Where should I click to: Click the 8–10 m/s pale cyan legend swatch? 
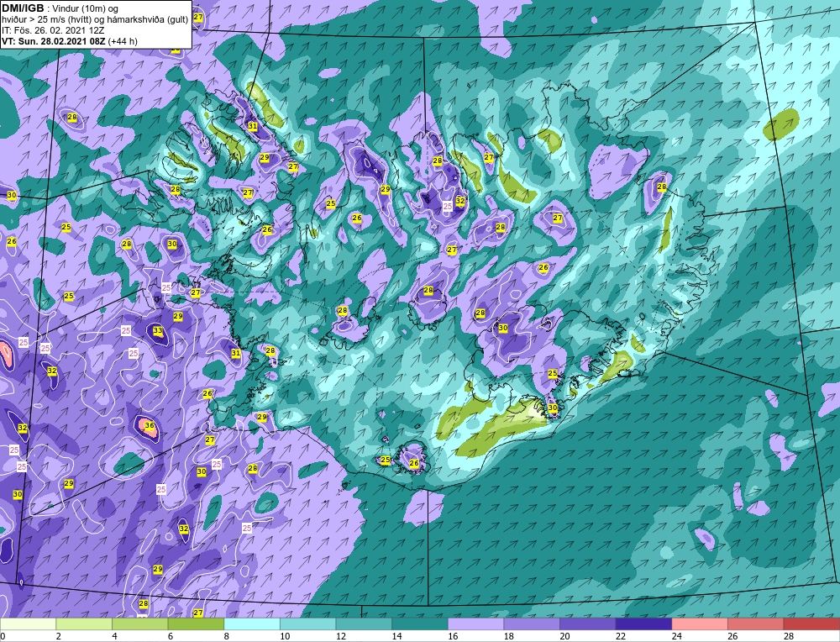tap(252, 624)
